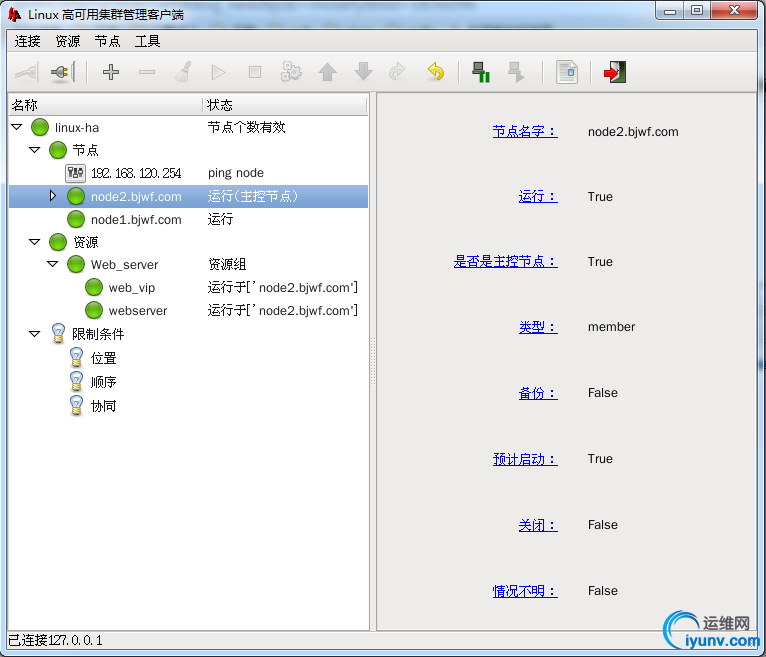Collapse the 资源 tree branch

(x=34, y=242)
